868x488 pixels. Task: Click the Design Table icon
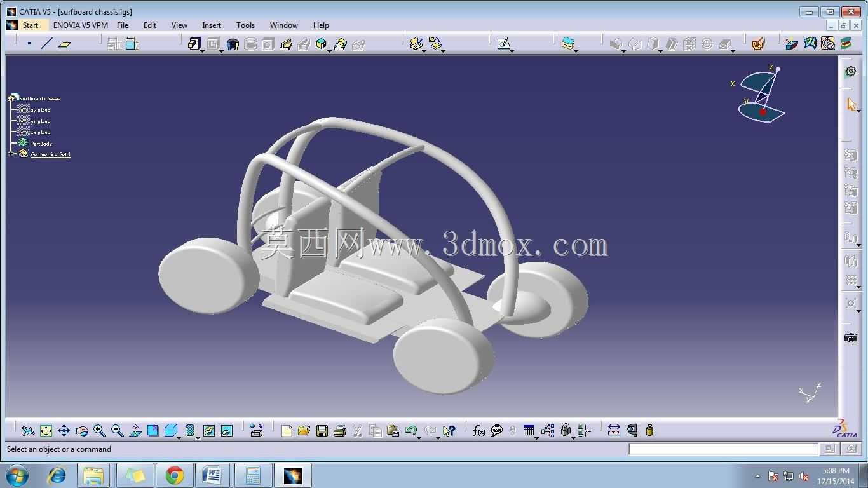coord(529,431)
